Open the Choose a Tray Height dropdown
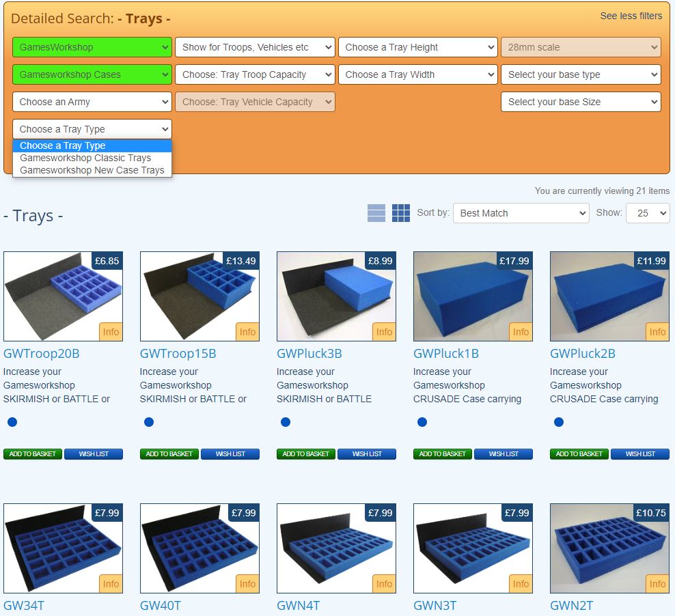The width and height of the screenshot is (675, 616). (417, 47)
